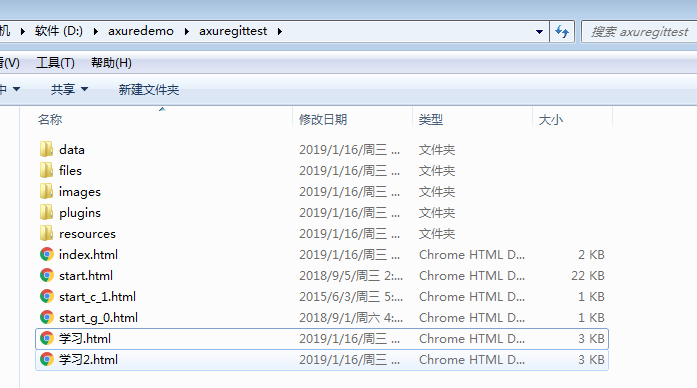The image size is (697, 388).
Task: Select the file name 学习.html
Action: coord(85,339)
